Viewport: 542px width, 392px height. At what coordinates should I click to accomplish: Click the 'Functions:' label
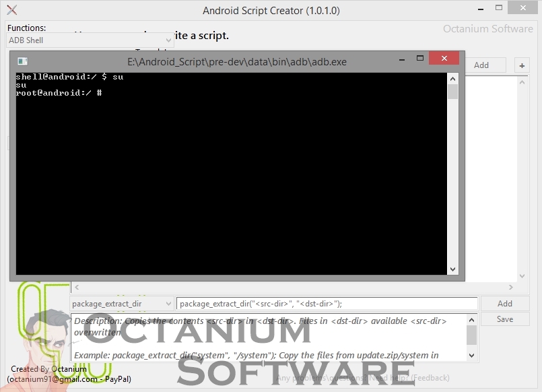click(x=27, y=28)
